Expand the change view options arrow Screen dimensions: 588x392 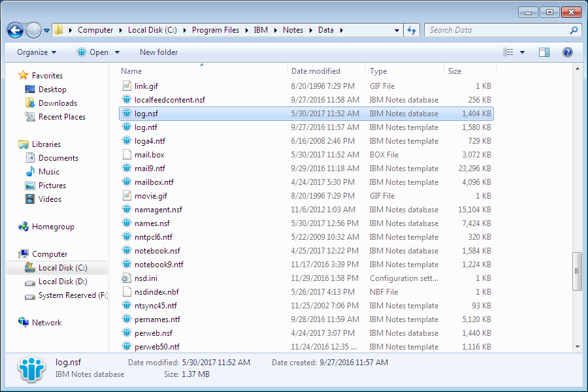pos(522,52)
